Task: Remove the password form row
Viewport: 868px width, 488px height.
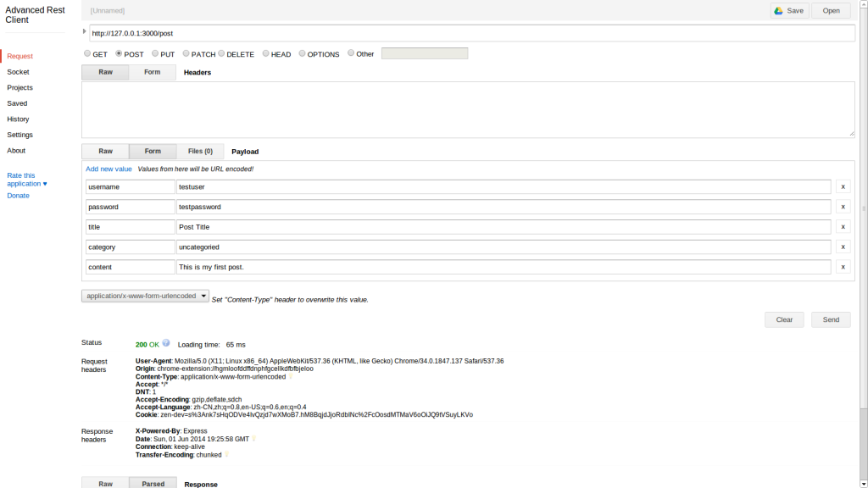Action: 843,207
